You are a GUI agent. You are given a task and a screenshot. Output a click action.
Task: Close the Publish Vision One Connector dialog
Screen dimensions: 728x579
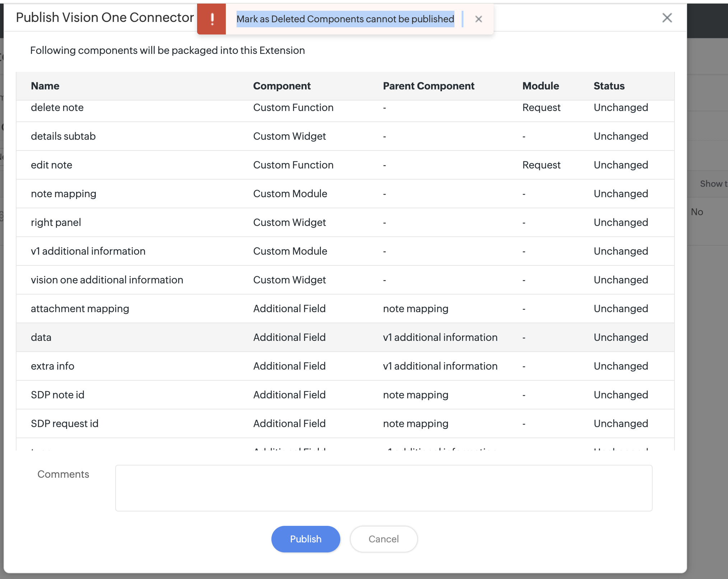(x=667, y=18)
